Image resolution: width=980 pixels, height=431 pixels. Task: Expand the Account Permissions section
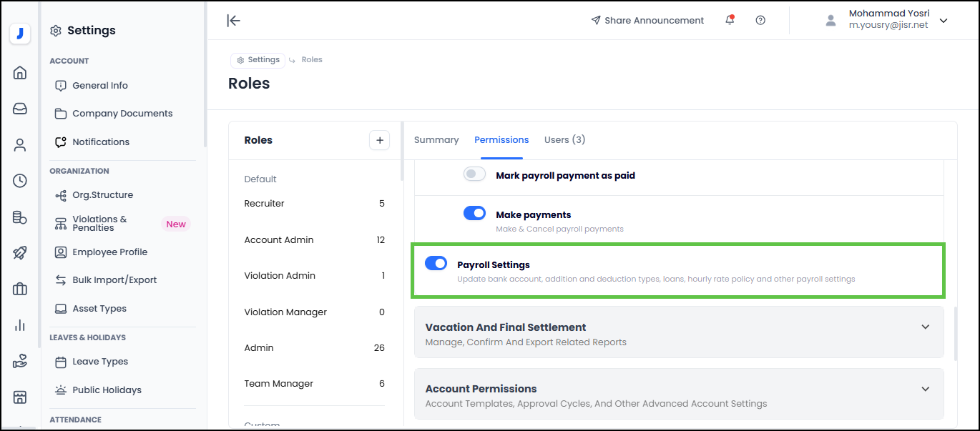coord(925,390)
